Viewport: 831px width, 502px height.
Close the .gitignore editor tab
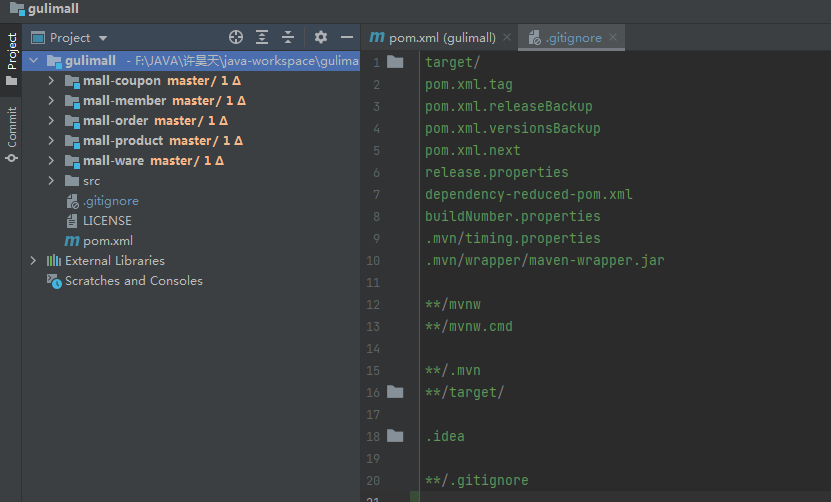coord(613,37)
